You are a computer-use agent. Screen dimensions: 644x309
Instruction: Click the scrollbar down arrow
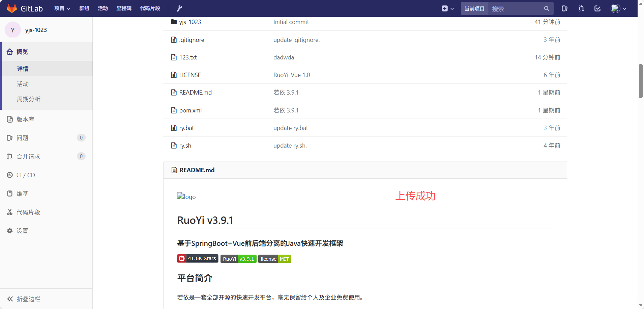pyautogui.click(x=641, y=305)
